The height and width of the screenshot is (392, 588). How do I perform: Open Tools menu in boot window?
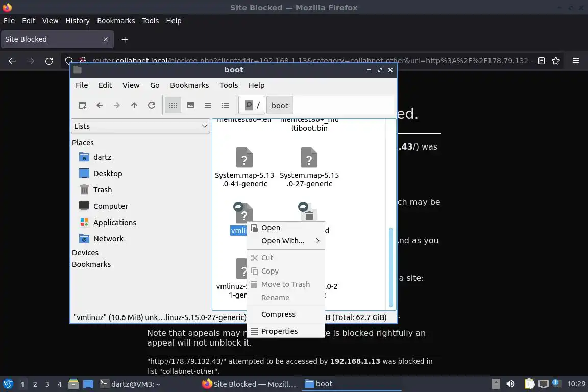229,85
